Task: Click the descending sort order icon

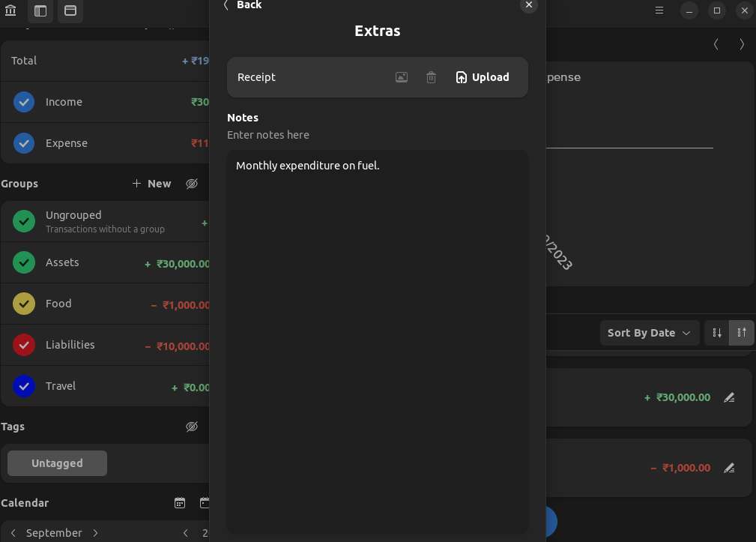Action: (x=716, y=332)
